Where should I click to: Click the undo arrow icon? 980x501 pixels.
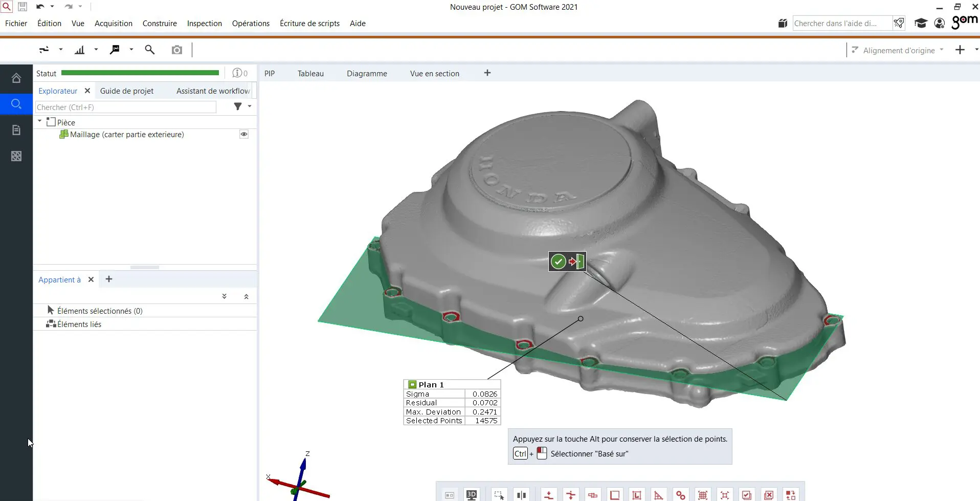40,7
